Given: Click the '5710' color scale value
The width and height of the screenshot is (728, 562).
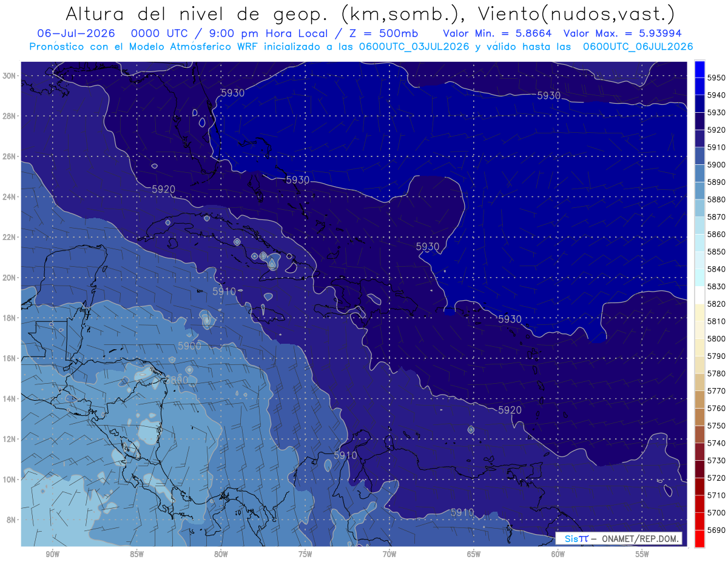Looking at the screenshot, I should tap(716, 495).
